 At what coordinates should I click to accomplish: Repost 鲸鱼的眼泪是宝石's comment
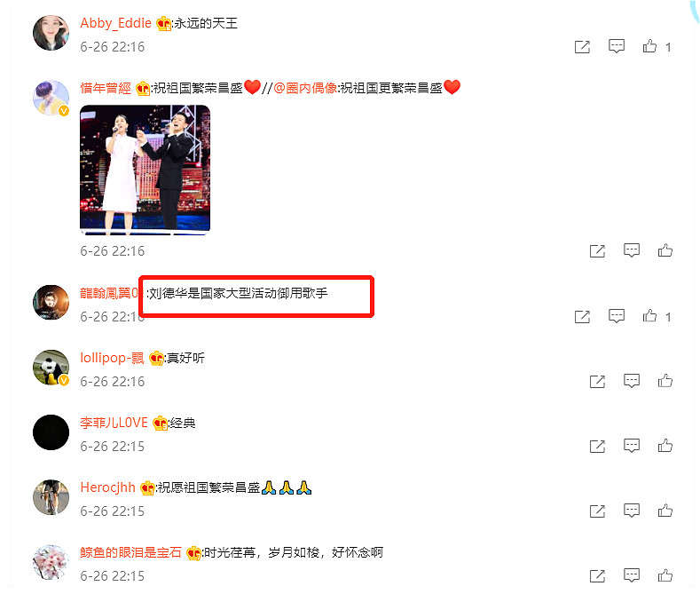pos(597,575)
